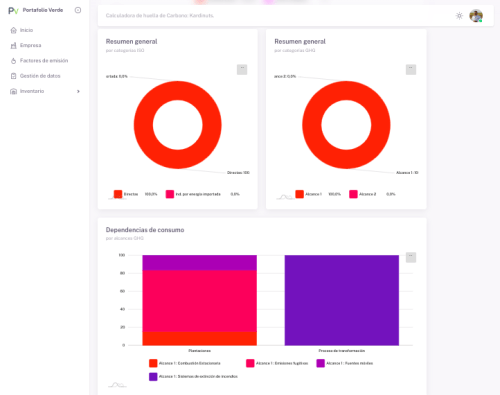Select the Empresa building icon
The image size is (500, 395).
(13, 45)
